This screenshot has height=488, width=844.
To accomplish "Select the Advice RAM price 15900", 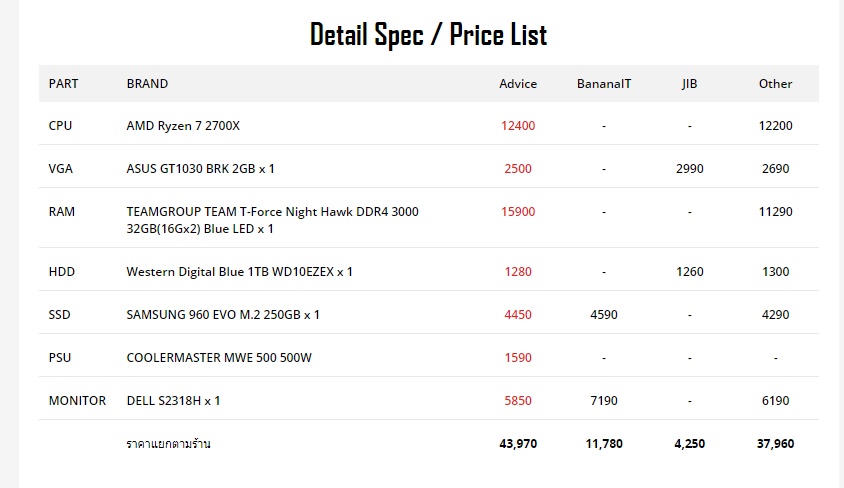I will click(x=518, y=212).
